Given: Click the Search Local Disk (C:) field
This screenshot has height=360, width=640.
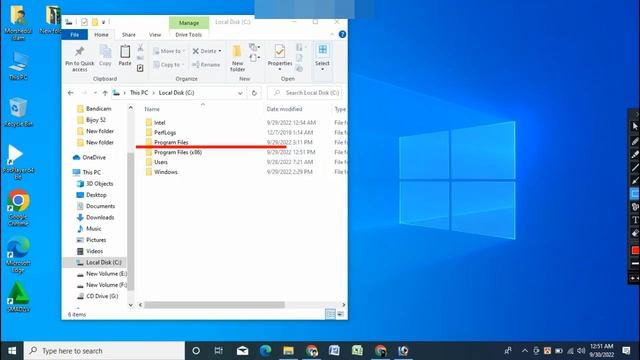Looking at the screenshot, I should (305, 93).
